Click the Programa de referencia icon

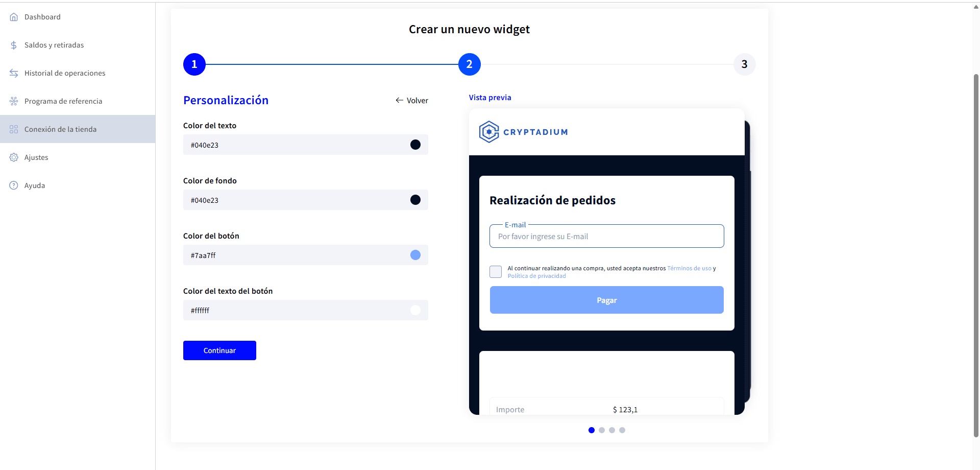pyautogui.click(x=14, y=101)
